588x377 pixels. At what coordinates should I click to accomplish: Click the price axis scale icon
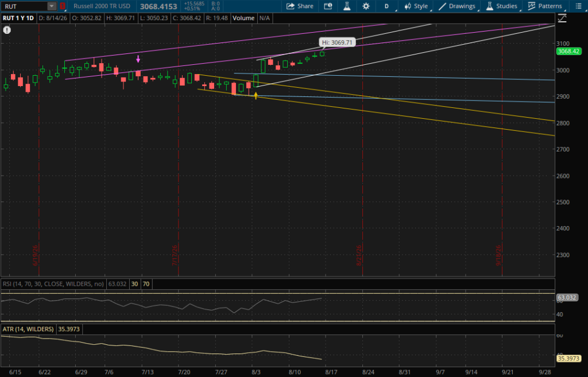click(562, 18)
